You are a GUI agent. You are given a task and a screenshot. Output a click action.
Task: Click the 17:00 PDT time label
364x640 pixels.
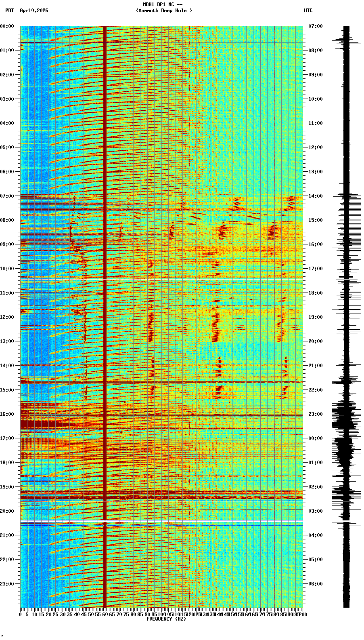pyautogui.click(x=7, y=438)
